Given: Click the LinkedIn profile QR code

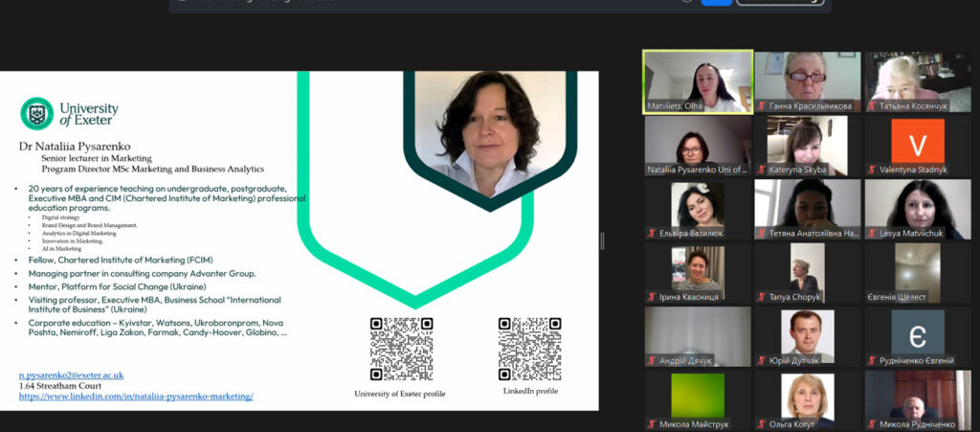Looking at the screenshot, I should [x=529, y=349].
